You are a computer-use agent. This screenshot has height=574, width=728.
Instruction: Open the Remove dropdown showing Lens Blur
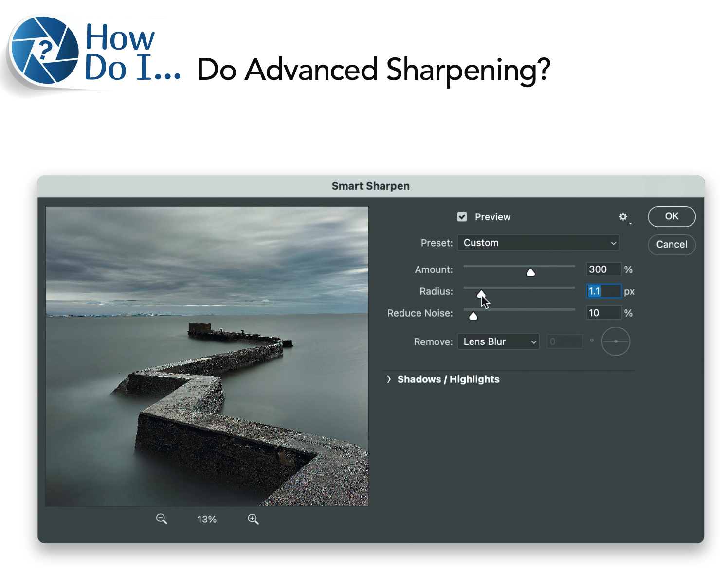(498, 341)
